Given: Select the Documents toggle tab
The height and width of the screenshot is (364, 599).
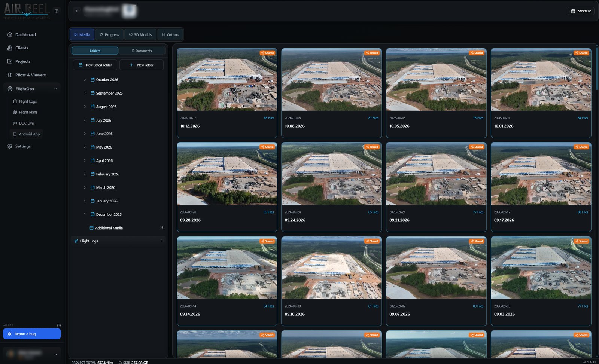Looking at the screenshot, I should pos(142,51).
